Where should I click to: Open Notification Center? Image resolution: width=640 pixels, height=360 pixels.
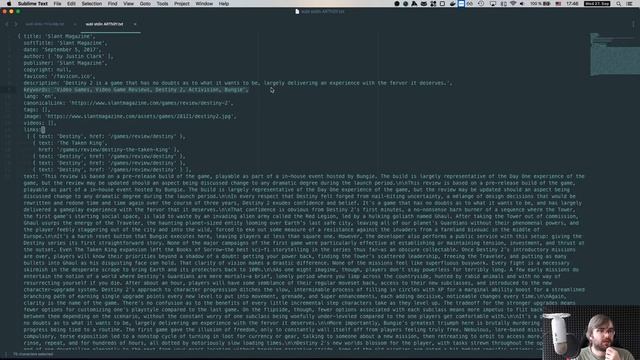point(629,3)
